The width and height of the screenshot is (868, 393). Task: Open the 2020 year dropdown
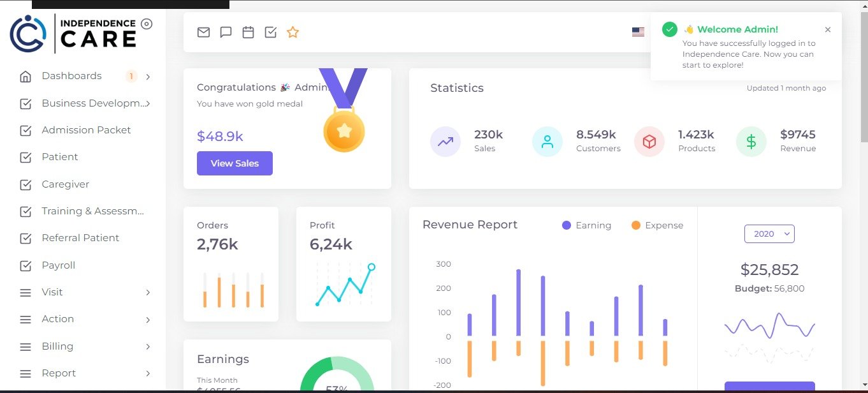[x=769, y=234]
